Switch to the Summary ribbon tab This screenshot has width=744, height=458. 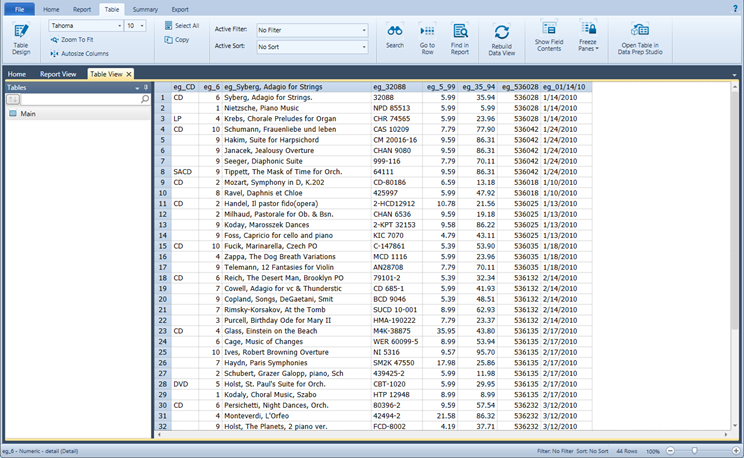pyautogui.click(x=145, y=8)
